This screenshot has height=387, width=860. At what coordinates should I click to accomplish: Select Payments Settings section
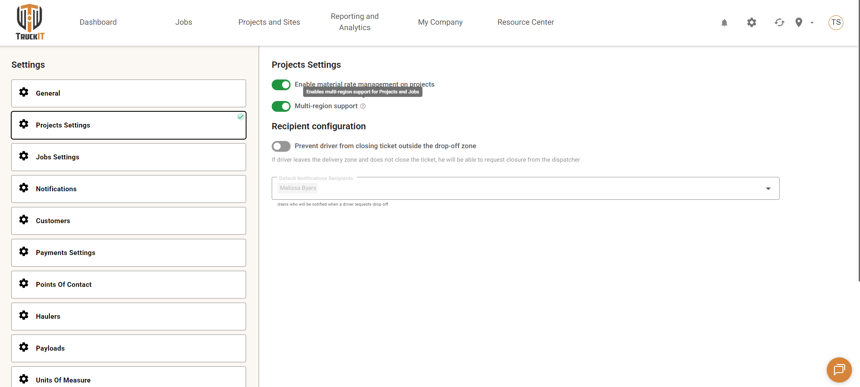pos(128,252)
